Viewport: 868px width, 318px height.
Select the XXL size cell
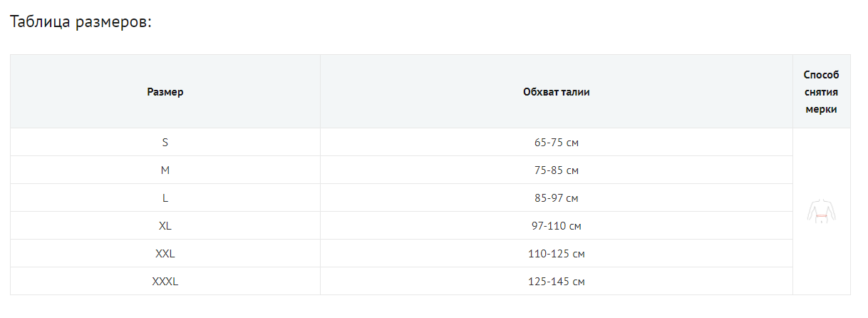point(165,254)
